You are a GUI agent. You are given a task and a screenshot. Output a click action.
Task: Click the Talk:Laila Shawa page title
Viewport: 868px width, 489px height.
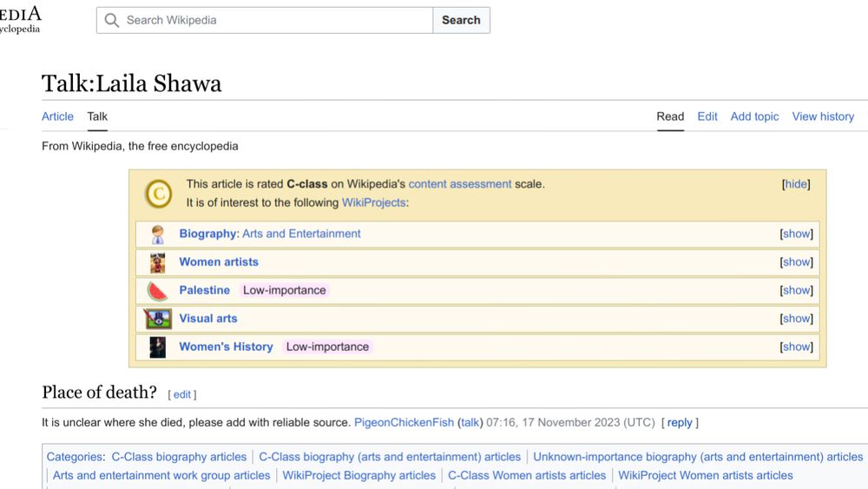pos(132,84)
